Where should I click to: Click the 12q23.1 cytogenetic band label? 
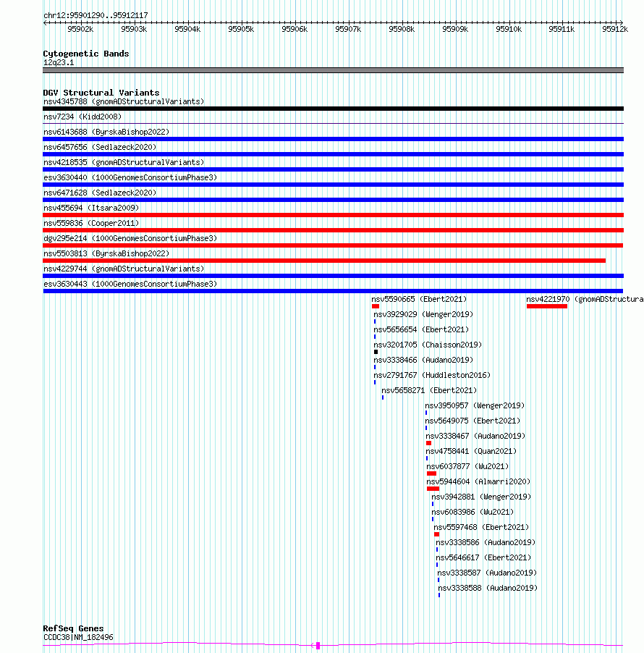click(x=59, y=62)
